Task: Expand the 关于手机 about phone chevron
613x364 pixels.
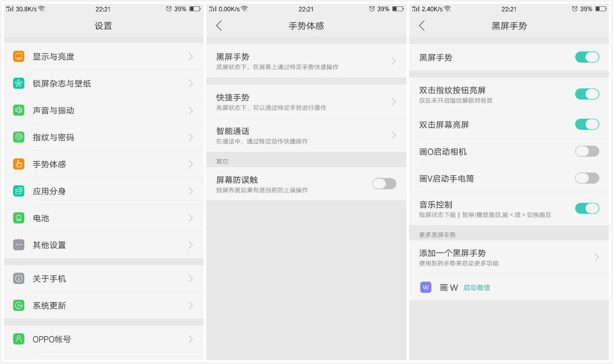Action: tap(190, 279)
